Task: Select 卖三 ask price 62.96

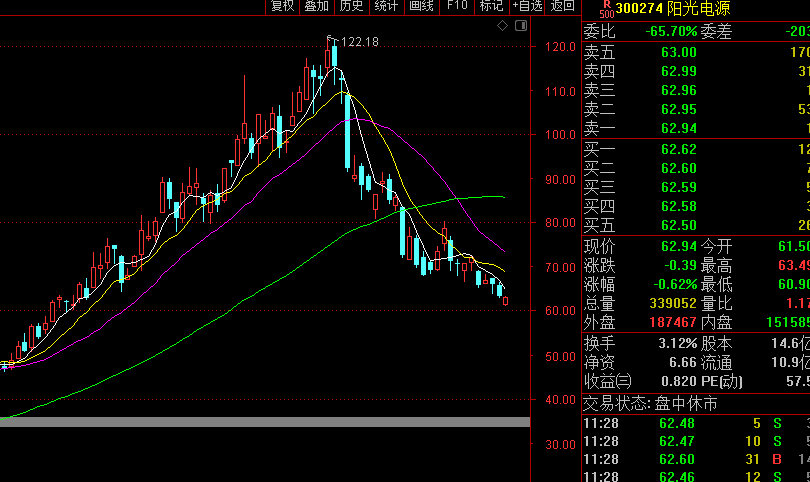Action: click(x=679, y=90)
